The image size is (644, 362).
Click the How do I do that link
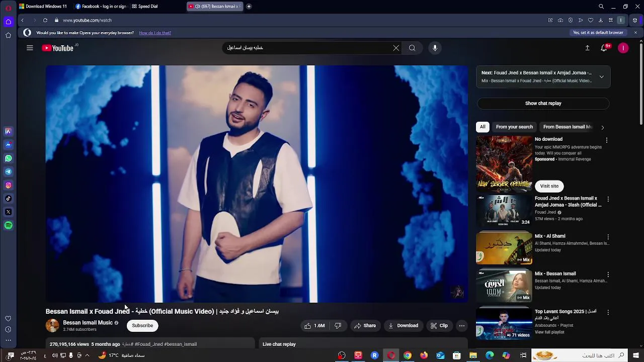pos(155,33)
